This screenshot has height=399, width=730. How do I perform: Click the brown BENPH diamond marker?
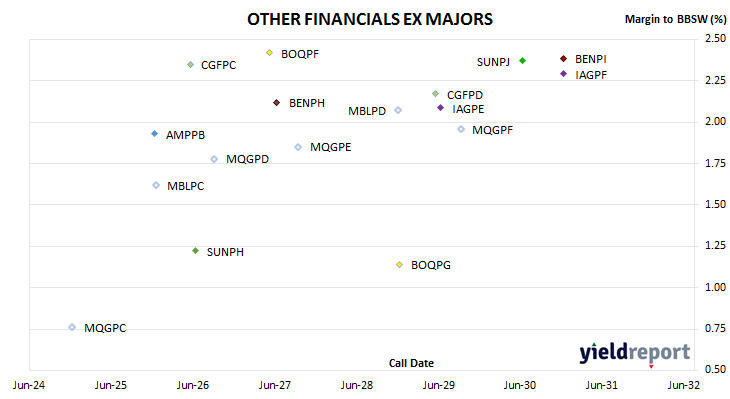(x=277, y=102)
